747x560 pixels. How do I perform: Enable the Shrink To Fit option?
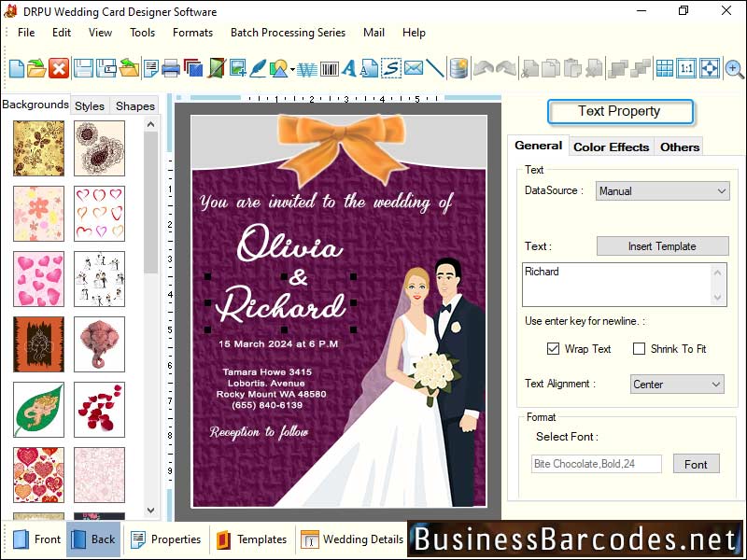(x=641, y=348)
